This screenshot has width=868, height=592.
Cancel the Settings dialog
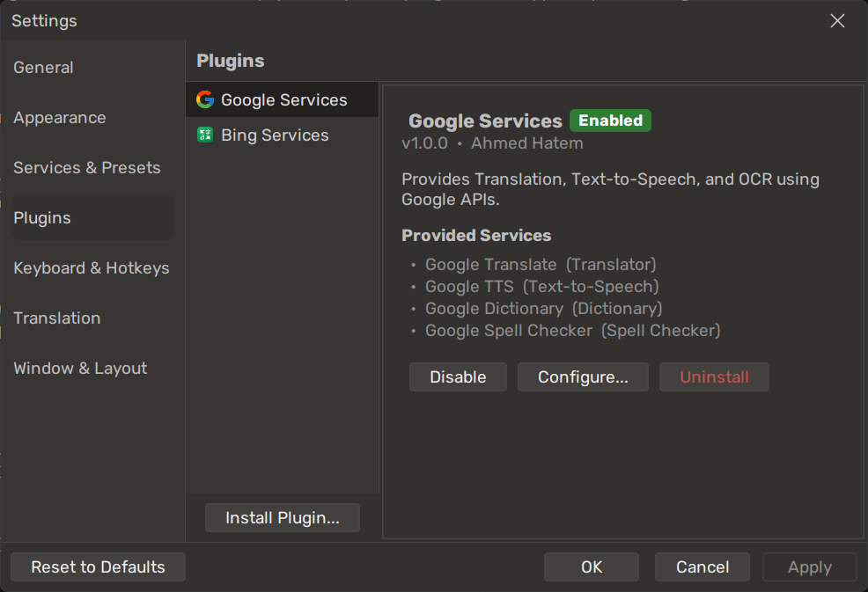[x=702, y=567]
